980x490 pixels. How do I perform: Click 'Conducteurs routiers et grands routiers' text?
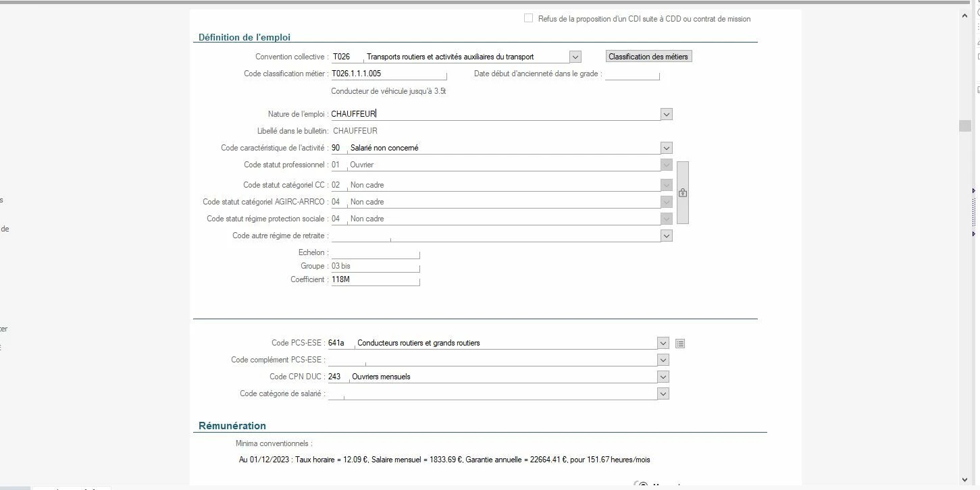(419, 343)
